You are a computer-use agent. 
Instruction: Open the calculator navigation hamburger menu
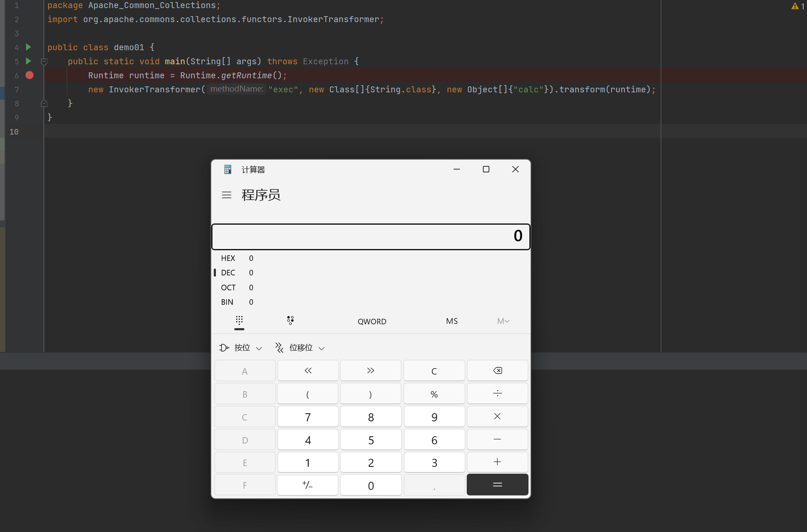227,195
